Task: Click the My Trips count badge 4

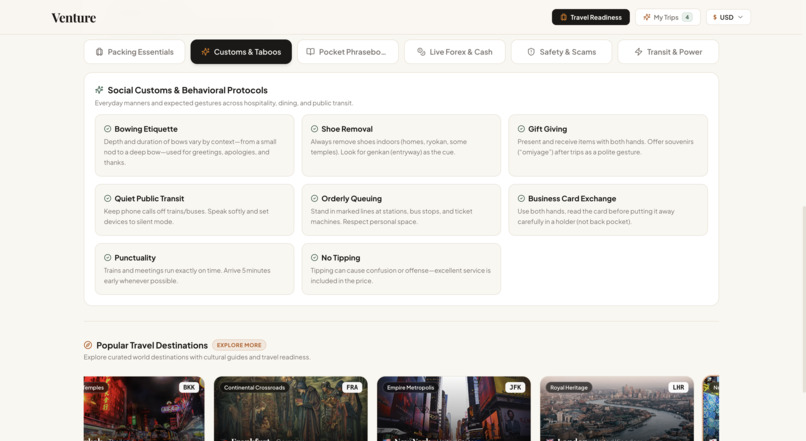Action: (687, 17)
